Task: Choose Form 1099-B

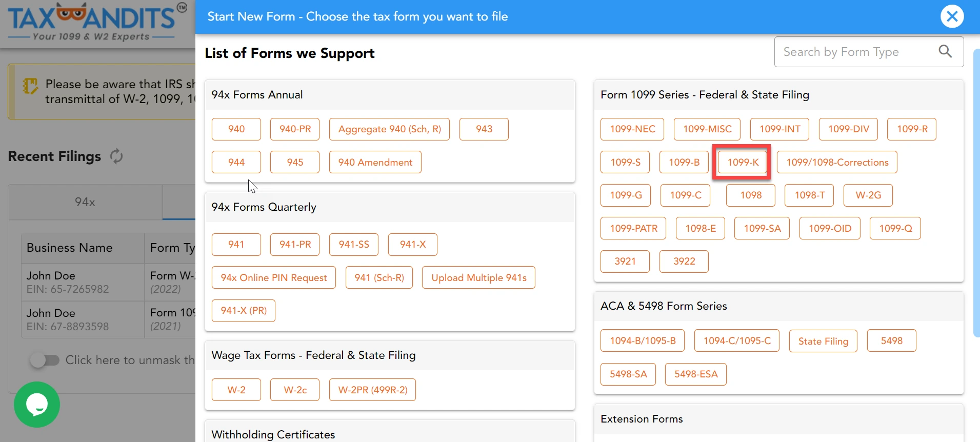Action: coord(684,162)
